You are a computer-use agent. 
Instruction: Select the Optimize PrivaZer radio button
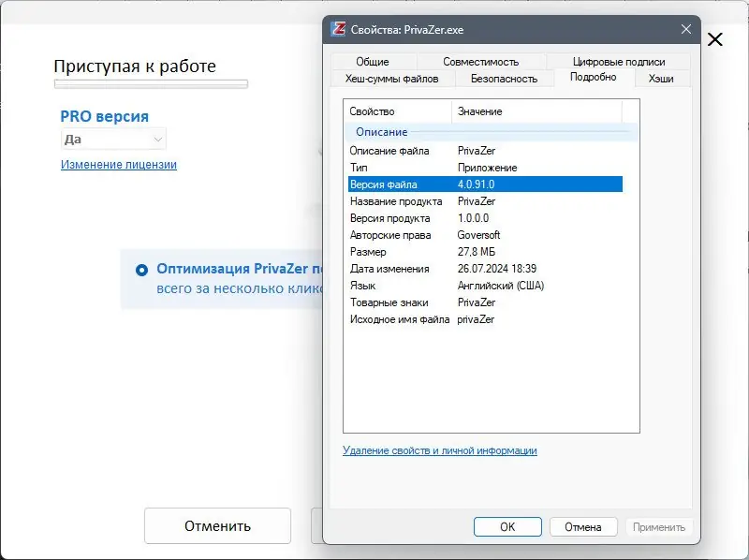point(142,270)
